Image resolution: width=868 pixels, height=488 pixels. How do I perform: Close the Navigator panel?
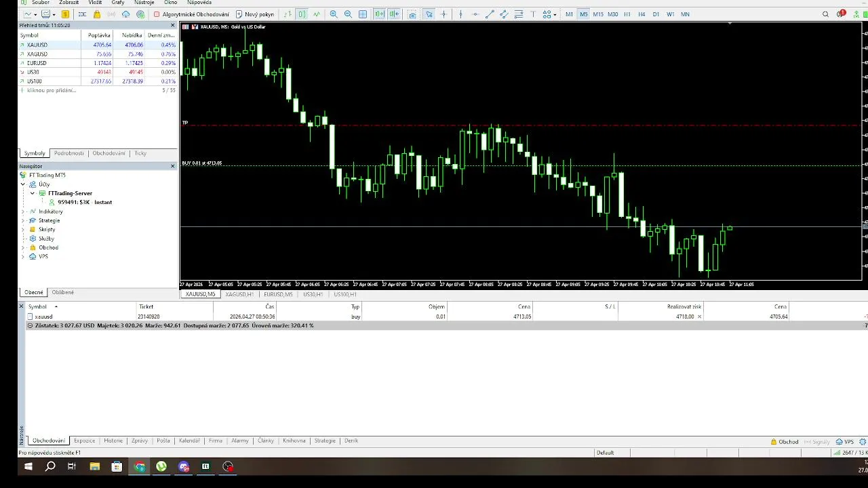click(x=173, y=166)
